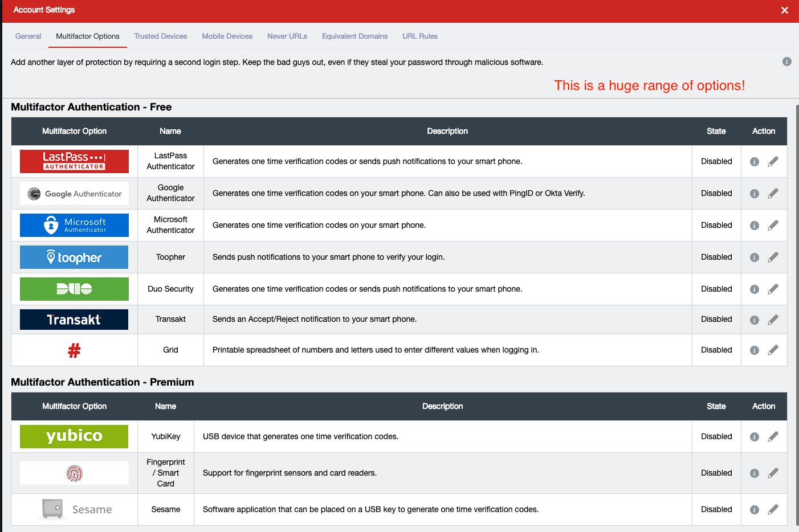Open the Never URLs tab
This screenshot has height=532, width=799.
[x=287, y=36]
